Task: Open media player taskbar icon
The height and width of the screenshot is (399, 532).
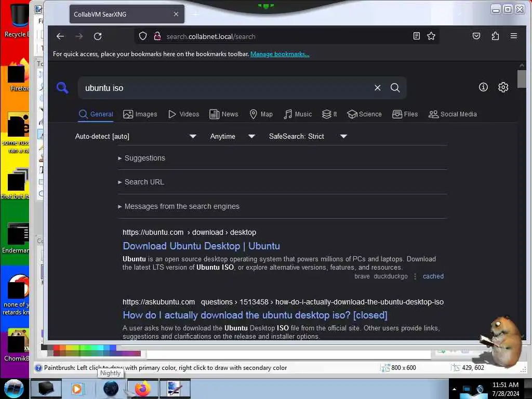Action: tap(78, 389)
